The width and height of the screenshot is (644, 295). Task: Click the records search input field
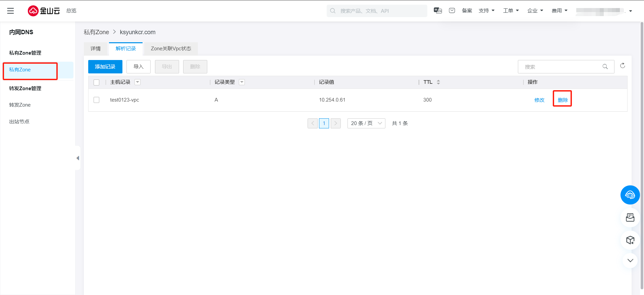[562, 67]
